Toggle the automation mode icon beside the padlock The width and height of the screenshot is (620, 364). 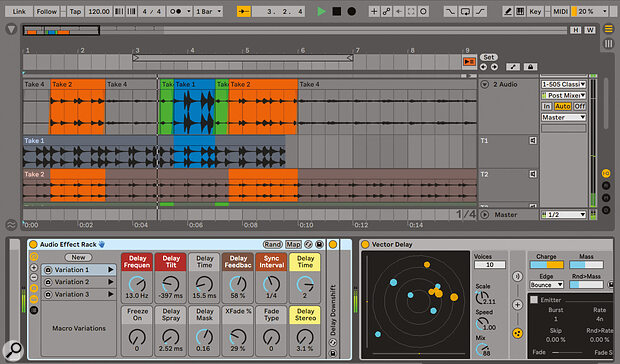click(513, 67)
